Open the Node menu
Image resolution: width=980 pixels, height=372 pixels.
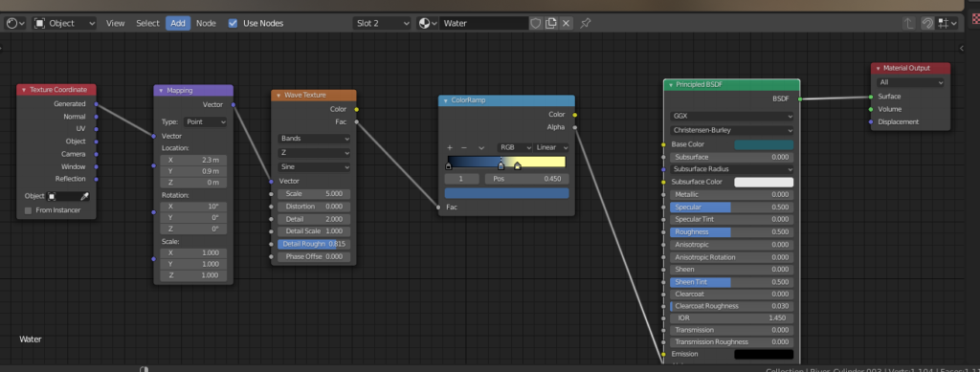[x=206, y=23]
